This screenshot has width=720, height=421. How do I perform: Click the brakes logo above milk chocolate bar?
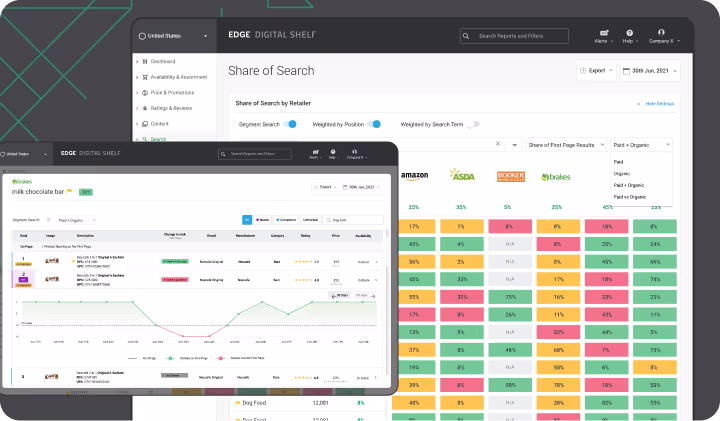point(22,182)
